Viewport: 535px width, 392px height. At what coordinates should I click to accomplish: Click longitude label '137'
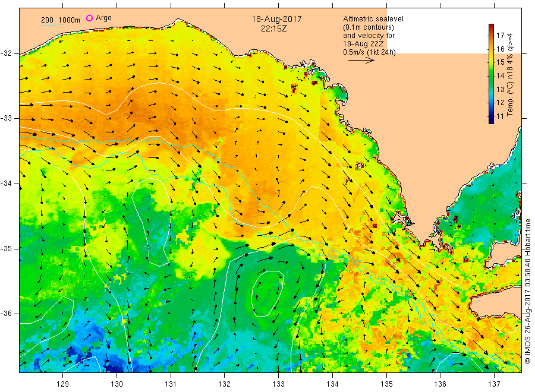[494, 384]
